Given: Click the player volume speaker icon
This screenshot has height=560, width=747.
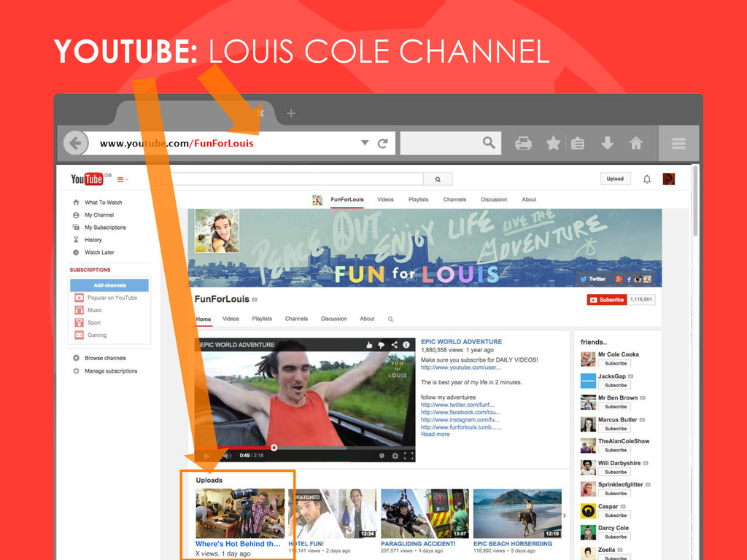Looking at the screenshot, I should click(228, 456).
